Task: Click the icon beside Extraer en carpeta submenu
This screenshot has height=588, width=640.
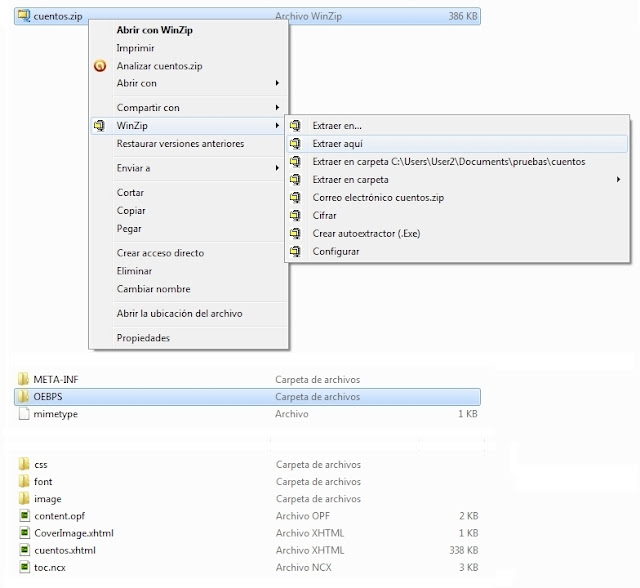Action: point(295,180)
